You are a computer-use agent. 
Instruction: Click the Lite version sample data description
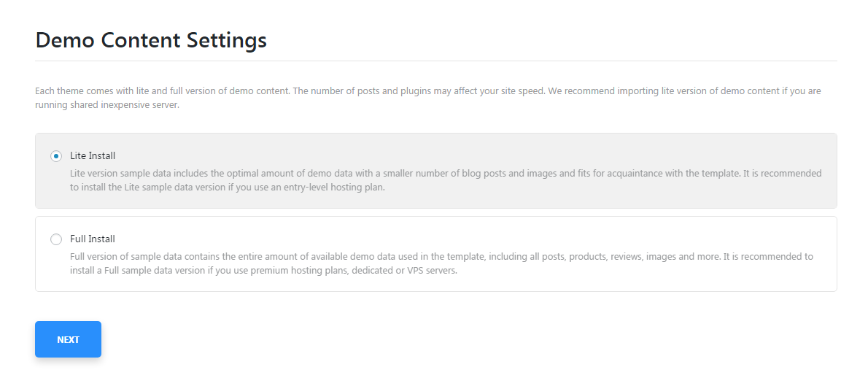point(446,180)
